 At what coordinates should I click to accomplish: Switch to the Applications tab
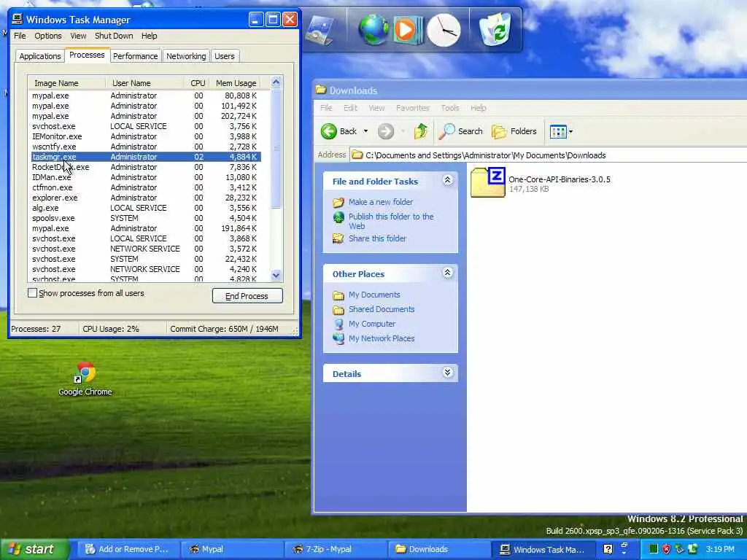(x=40, y=56)
